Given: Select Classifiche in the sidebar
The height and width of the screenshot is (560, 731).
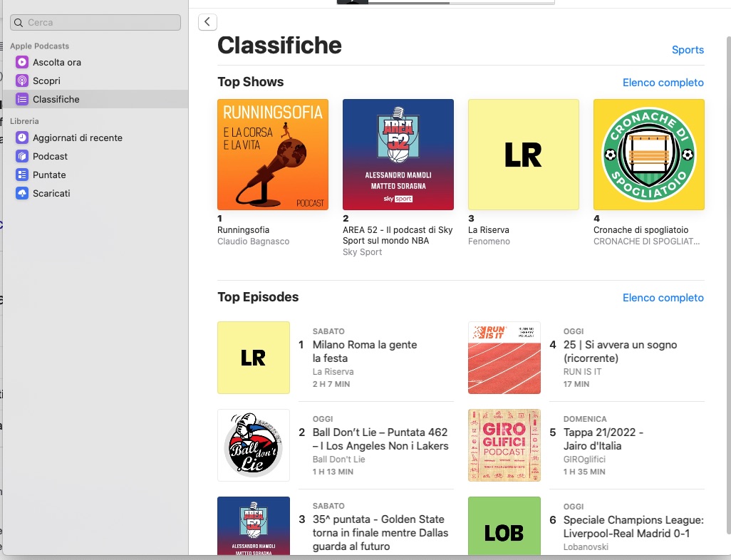Looking at the screenshot, I should pyautogui.click(x=95, y=99).
